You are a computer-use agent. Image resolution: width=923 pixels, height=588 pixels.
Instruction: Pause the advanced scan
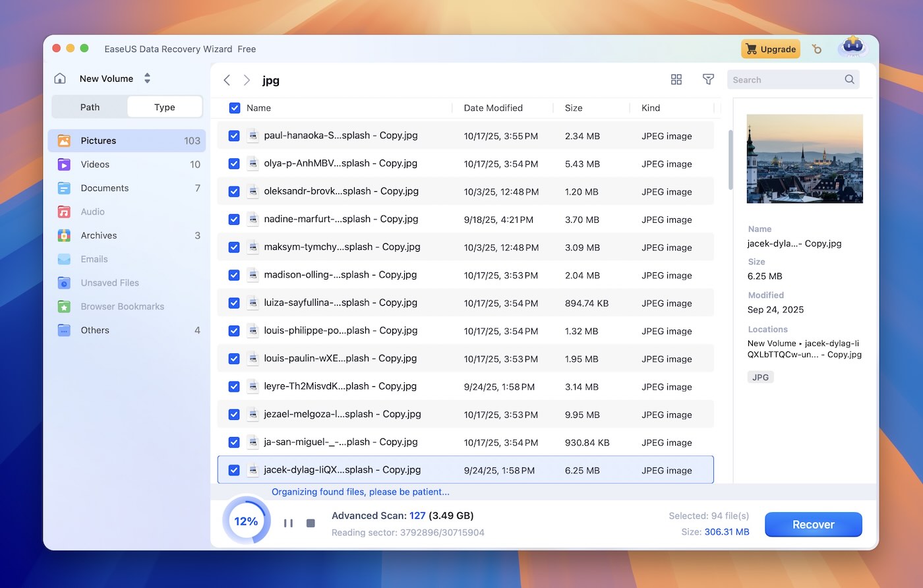pyautogui.click(x=288, y=523)
